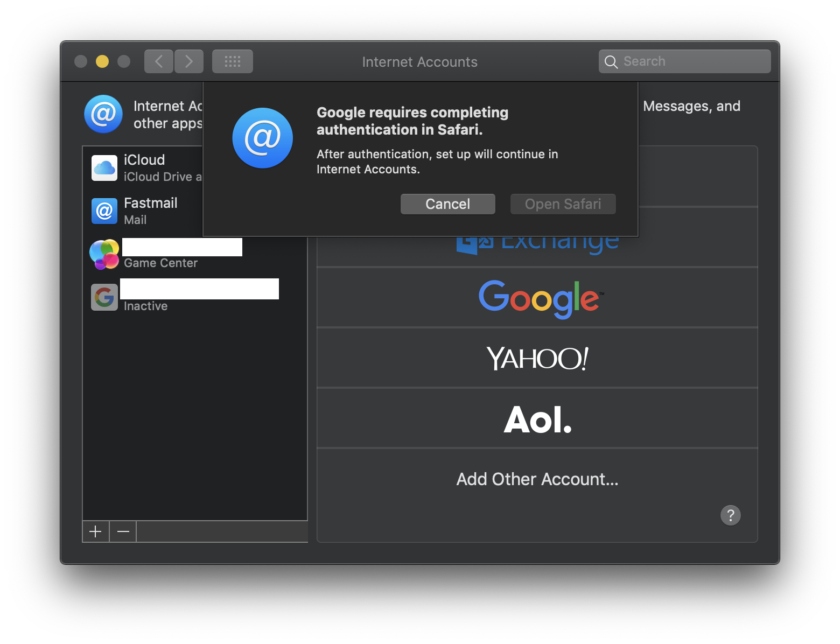Click the magnifying glass search icon
Viewport: 840px width, 644px height.
click(x=611, y=62)
